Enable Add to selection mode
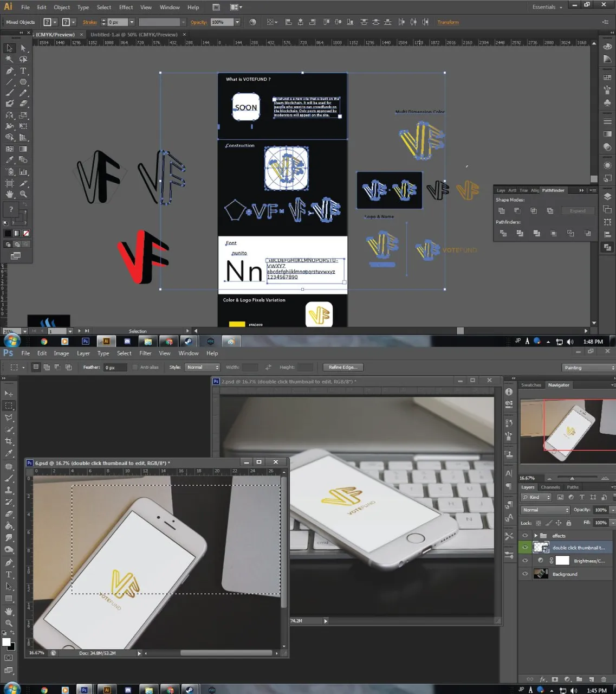The width and height of the screenshot is (616, 694). [x=46, y=367]
